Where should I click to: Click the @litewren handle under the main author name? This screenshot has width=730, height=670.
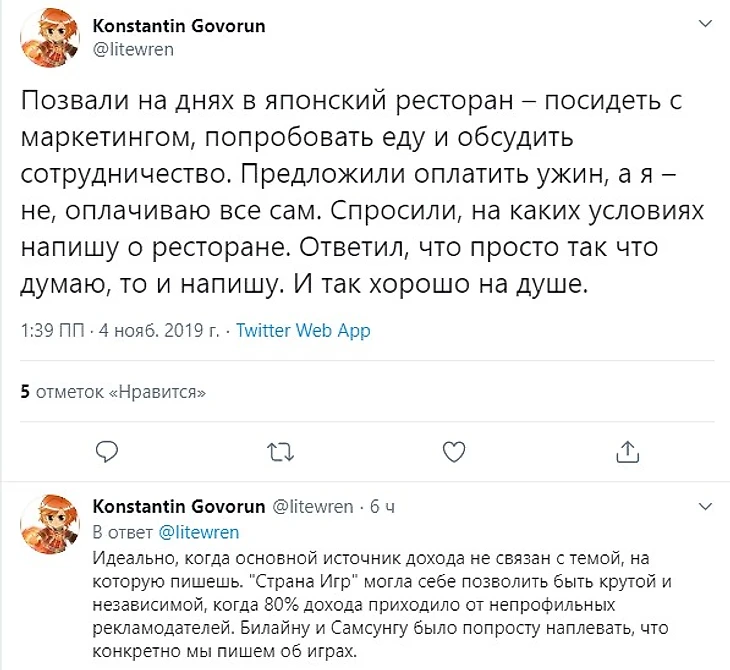pos(133,49)
